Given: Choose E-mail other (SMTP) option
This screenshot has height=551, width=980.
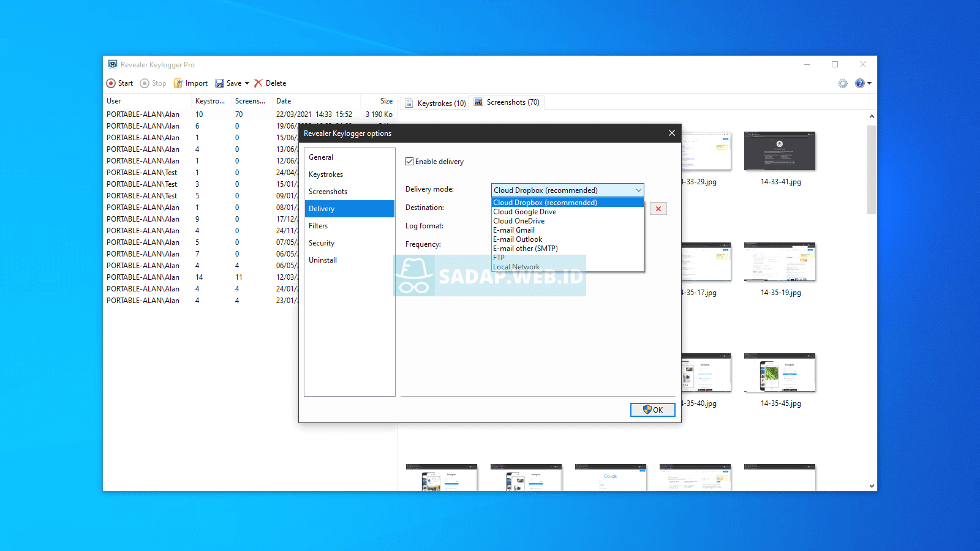Looking at the screenshot, I should click(x=568, y=249).
